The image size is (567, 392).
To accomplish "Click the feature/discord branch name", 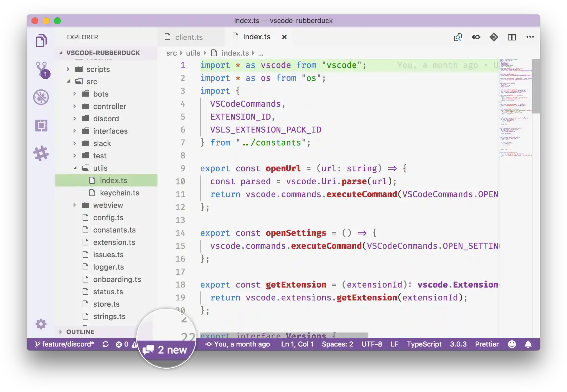I will tap(68, 344).
